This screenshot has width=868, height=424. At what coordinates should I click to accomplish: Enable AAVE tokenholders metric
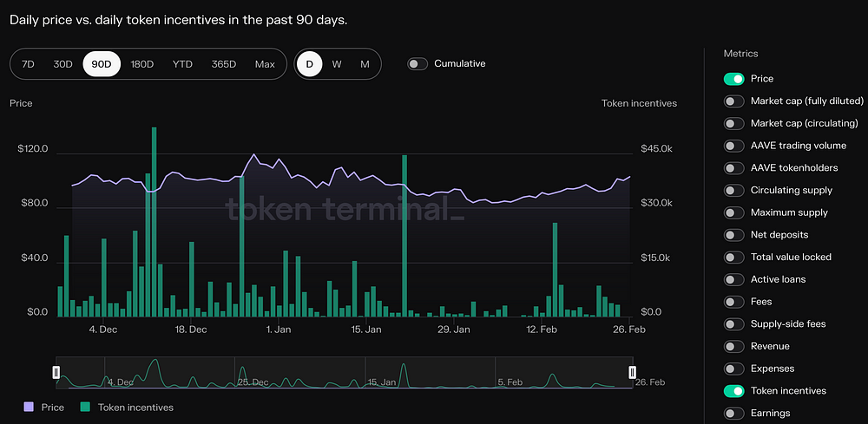734,168
